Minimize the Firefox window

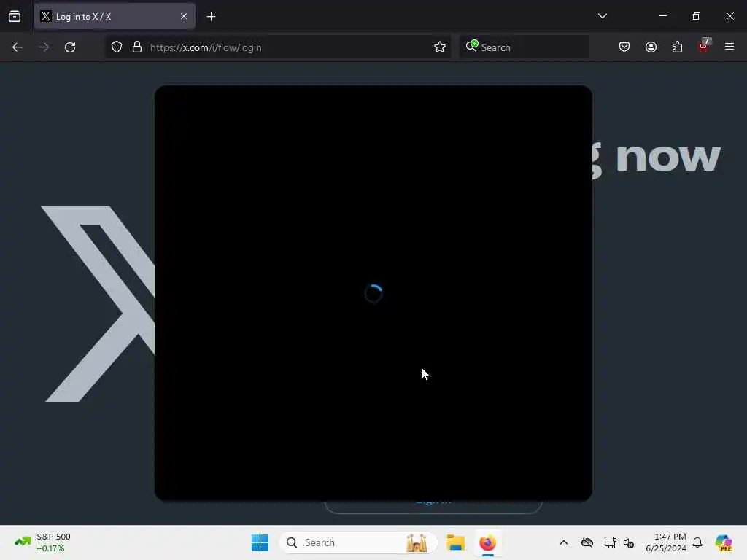click(663, 16)
